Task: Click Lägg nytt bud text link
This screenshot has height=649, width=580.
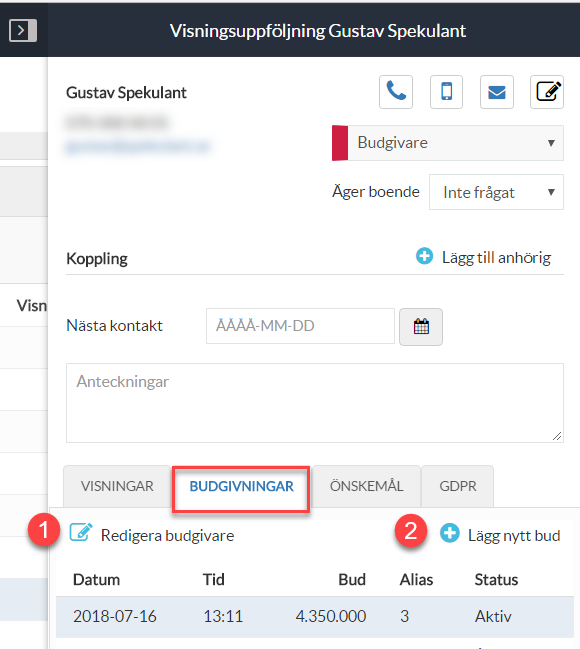Action: (x=514, y=536)
